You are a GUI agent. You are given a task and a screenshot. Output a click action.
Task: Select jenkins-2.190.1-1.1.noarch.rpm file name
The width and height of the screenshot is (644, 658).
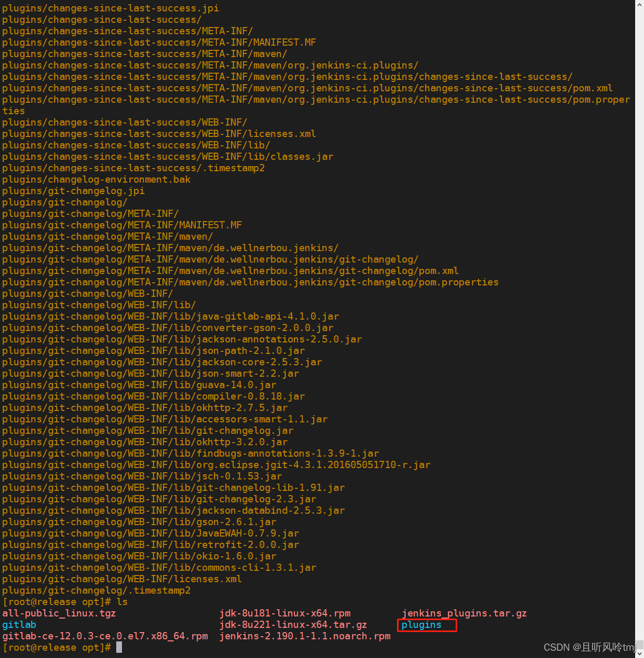coord(305,636)
